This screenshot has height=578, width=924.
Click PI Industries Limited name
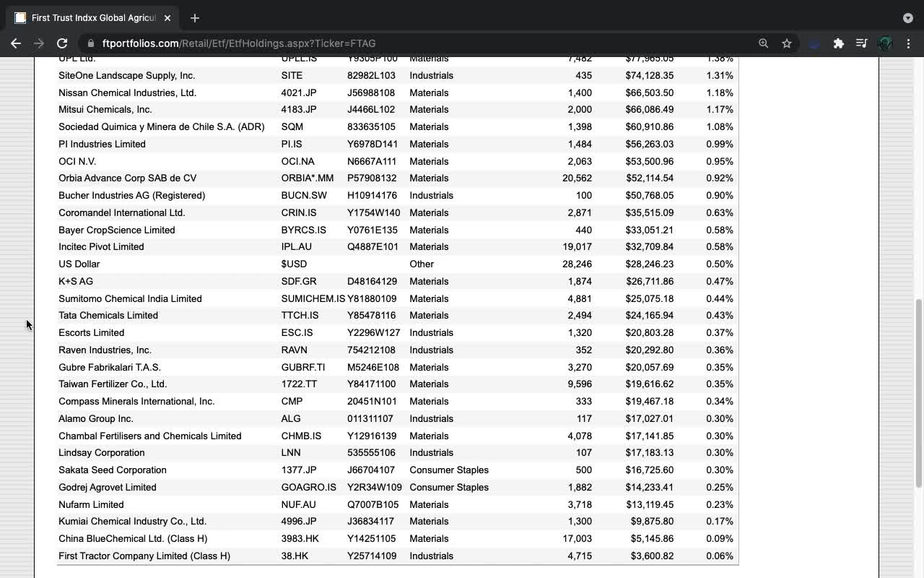(102, 144)
